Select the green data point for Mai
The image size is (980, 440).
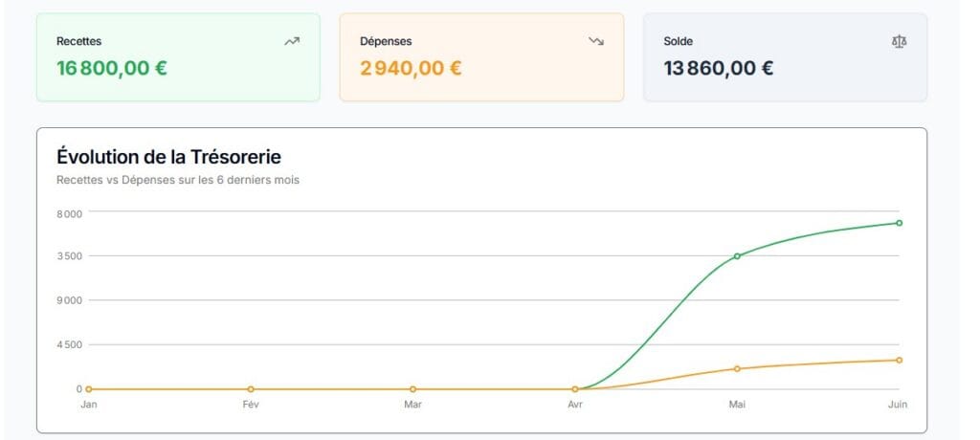[x=737, y=256]
